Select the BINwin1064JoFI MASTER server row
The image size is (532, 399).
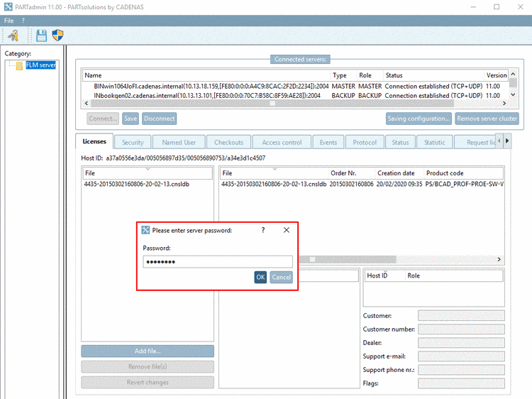point(295,86)
